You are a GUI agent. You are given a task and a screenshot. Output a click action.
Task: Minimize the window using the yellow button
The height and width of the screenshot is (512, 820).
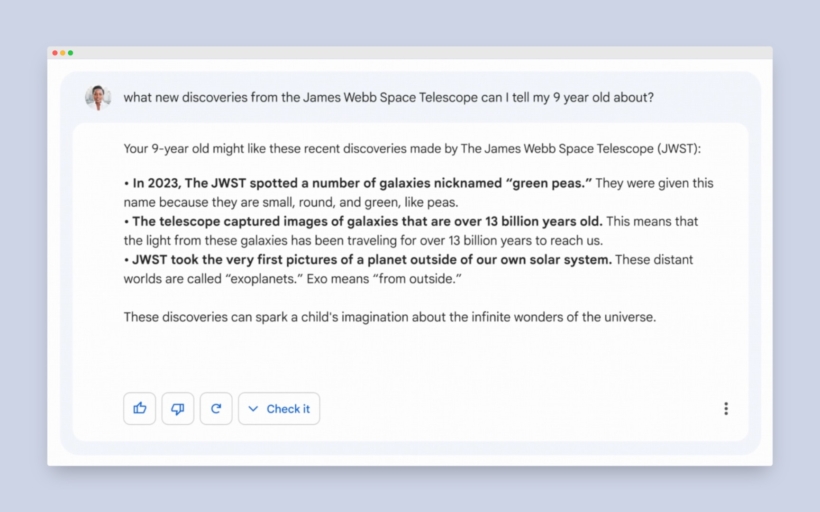point(63,52)
